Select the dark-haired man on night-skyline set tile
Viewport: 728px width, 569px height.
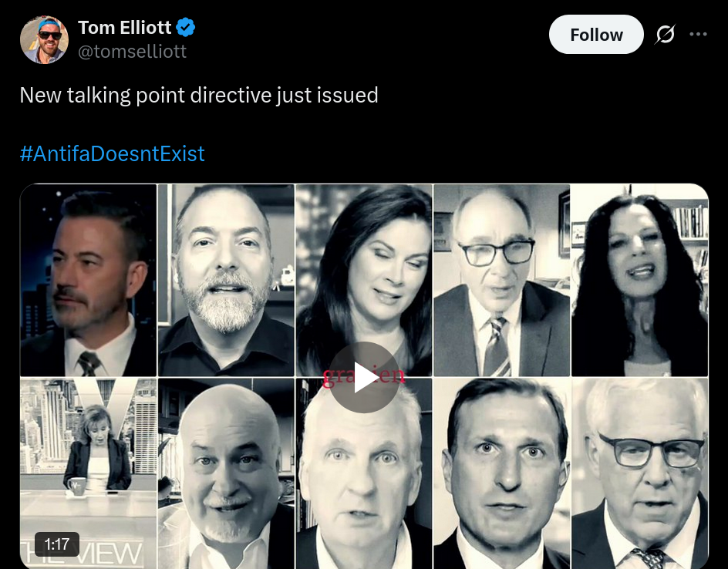click(88, 280)
